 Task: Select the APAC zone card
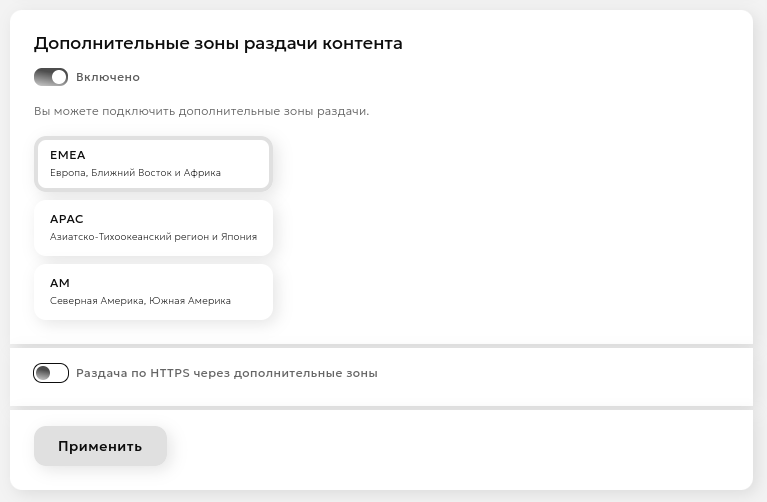click(153, 228)
